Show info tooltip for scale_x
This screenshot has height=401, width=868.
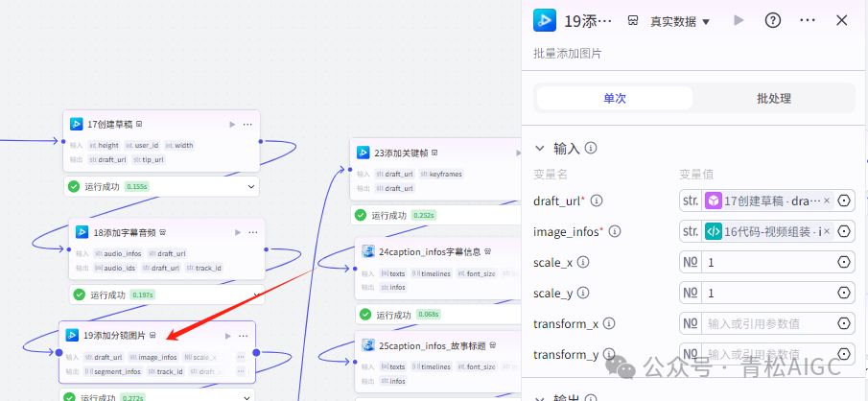[583, 262]
